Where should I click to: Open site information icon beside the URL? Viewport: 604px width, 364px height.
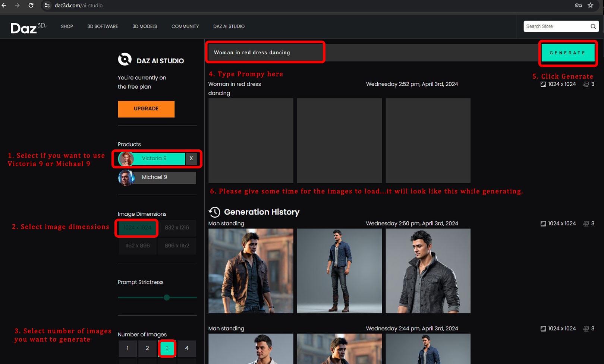(47, 5)
